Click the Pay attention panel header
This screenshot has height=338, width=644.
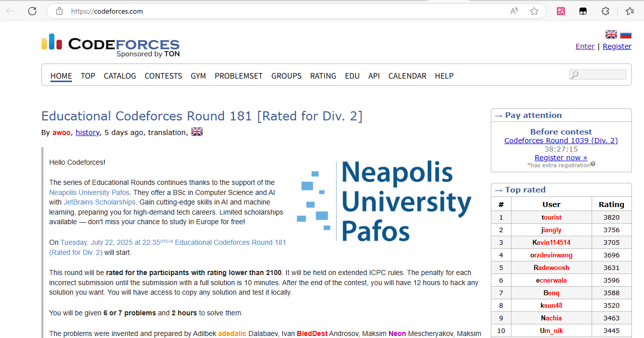pos(561,115)
